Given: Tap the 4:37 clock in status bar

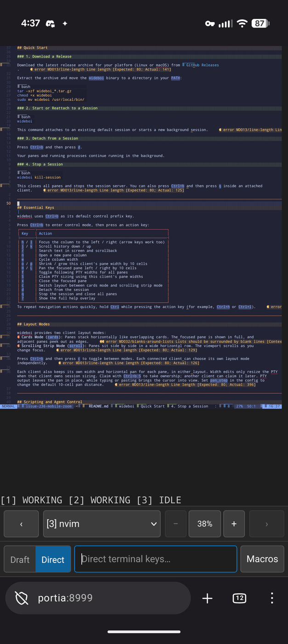Looking at the screenshot, I should 31,23.
